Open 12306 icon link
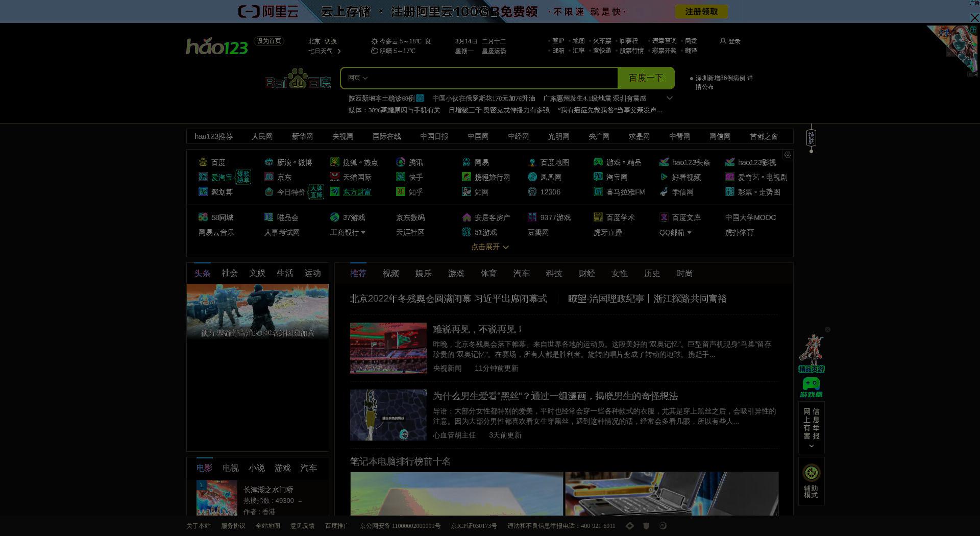Viewport: 980px width, 536px height. click(532, 192)
